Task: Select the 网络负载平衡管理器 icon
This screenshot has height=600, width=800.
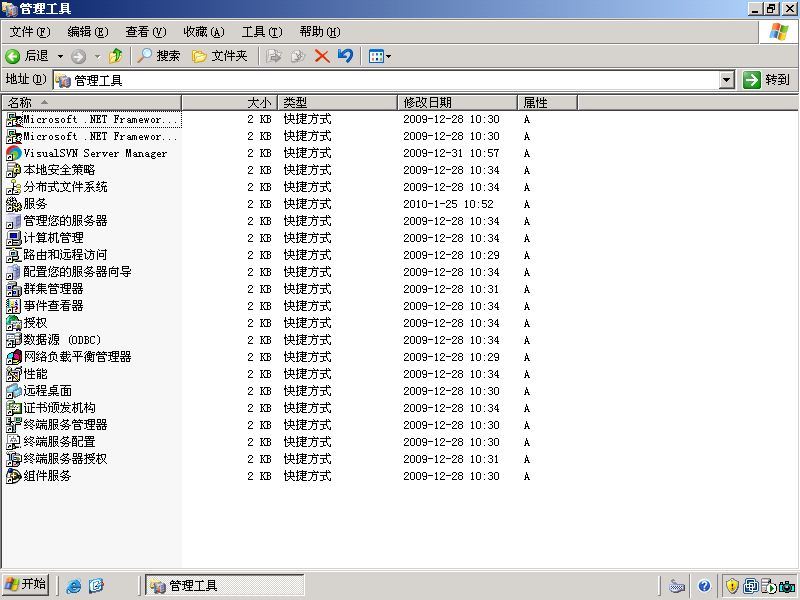Action: (13, 357)
